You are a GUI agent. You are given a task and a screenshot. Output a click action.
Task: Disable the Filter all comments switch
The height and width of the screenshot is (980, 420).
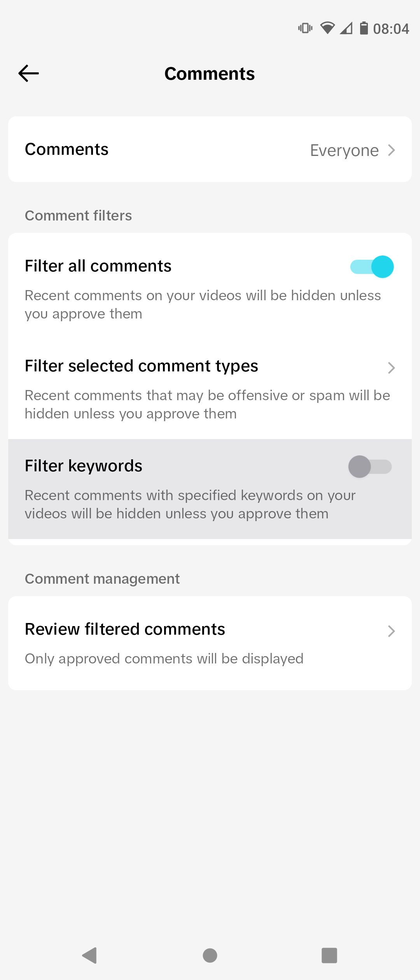(372, 266)
